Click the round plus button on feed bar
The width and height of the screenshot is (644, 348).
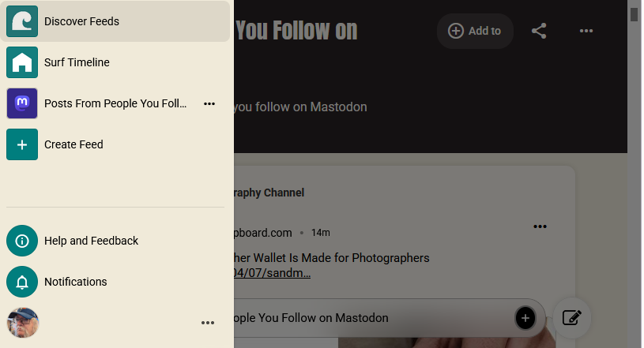point(525,318)
